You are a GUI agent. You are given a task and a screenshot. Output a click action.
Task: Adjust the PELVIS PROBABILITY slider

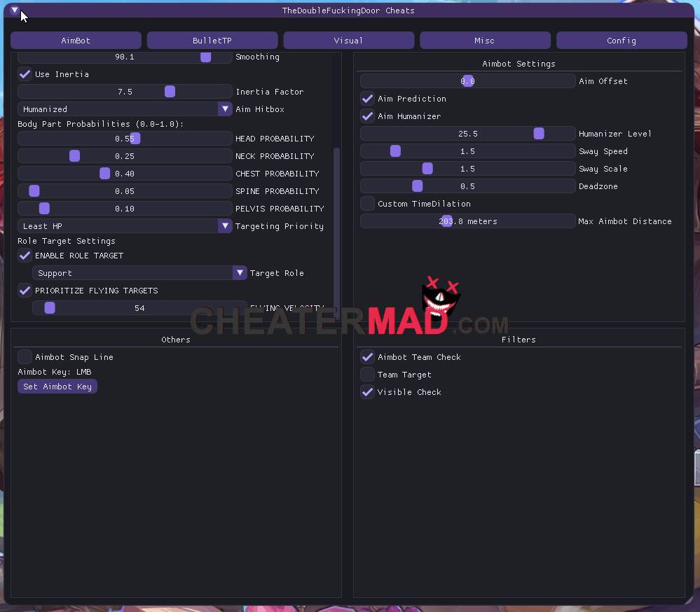[125, 208]
